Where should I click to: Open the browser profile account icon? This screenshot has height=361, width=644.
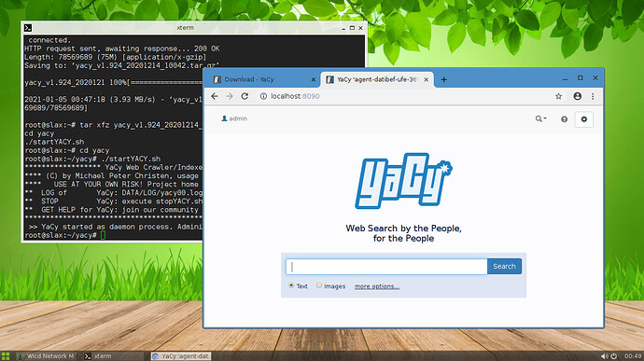577,96
